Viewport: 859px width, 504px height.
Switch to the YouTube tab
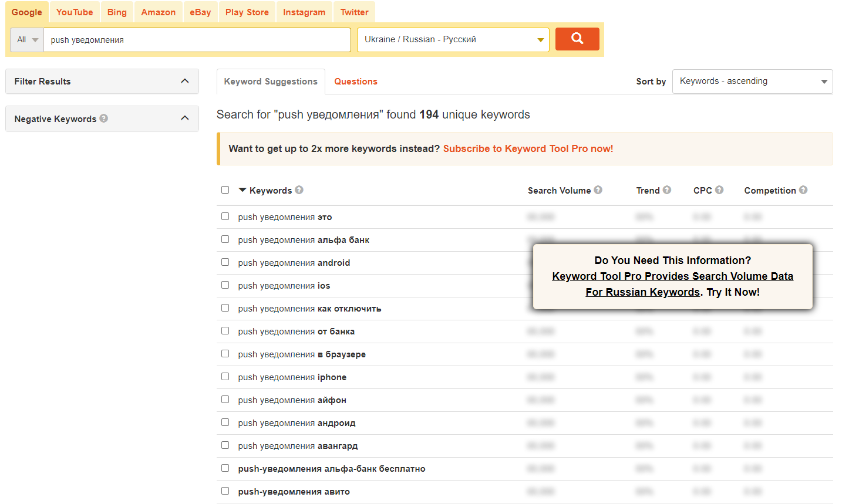[x=75, y=12]
